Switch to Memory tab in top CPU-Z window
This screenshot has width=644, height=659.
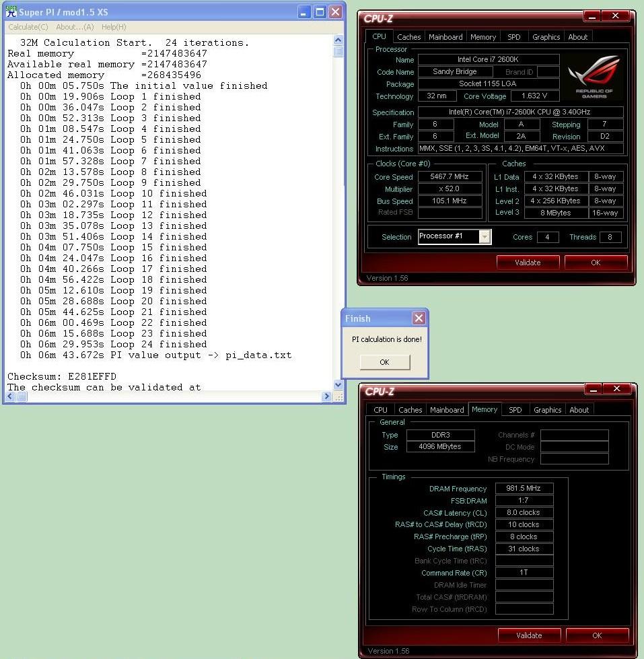pos(483,37)
